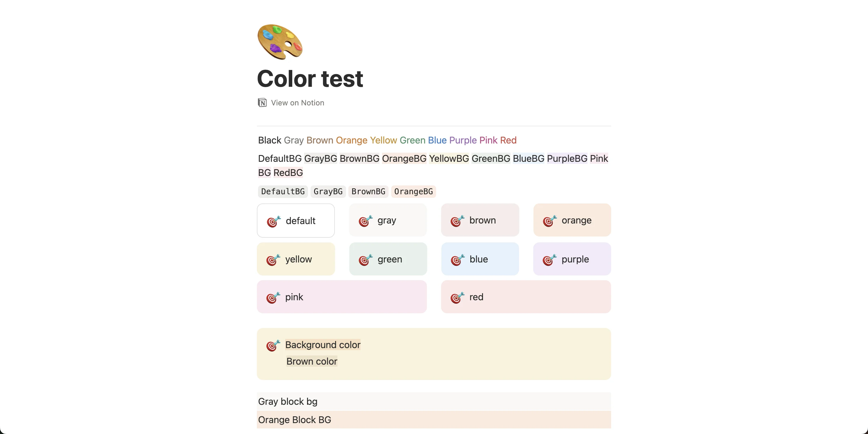Click the Notion logo next to View on Notion

click(x=262, y=102)
